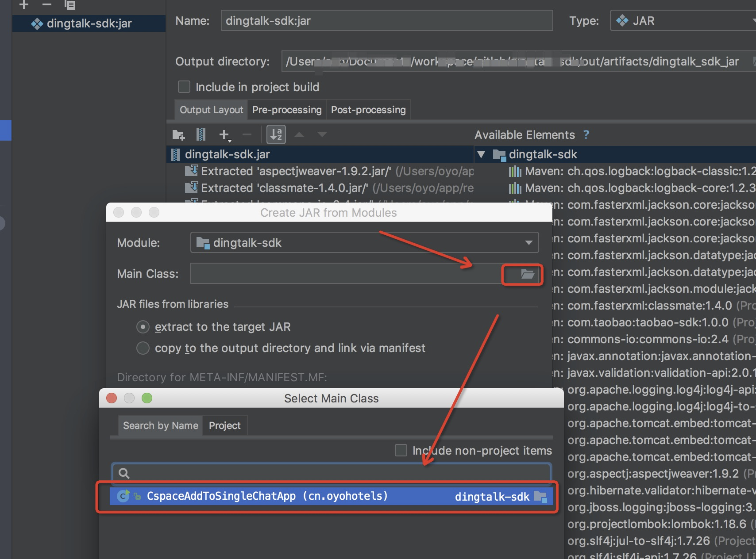
Task: Open the Main Class folder browse picker
Action: tap(522, 275)
